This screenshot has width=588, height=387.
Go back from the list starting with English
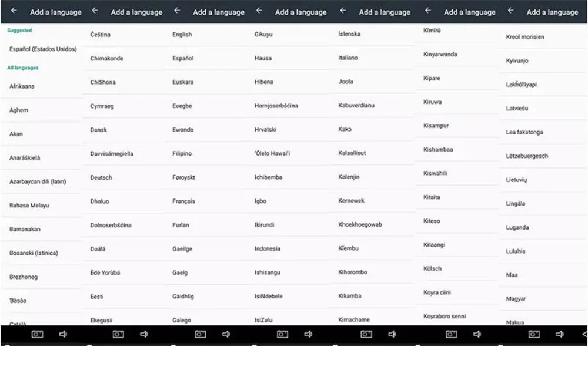pyautogui.click(x=177, y=11)
